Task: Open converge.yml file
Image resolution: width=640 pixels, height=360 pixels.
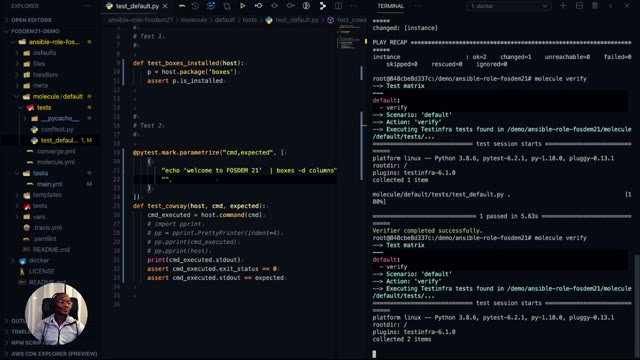Action: pos(49,151)
